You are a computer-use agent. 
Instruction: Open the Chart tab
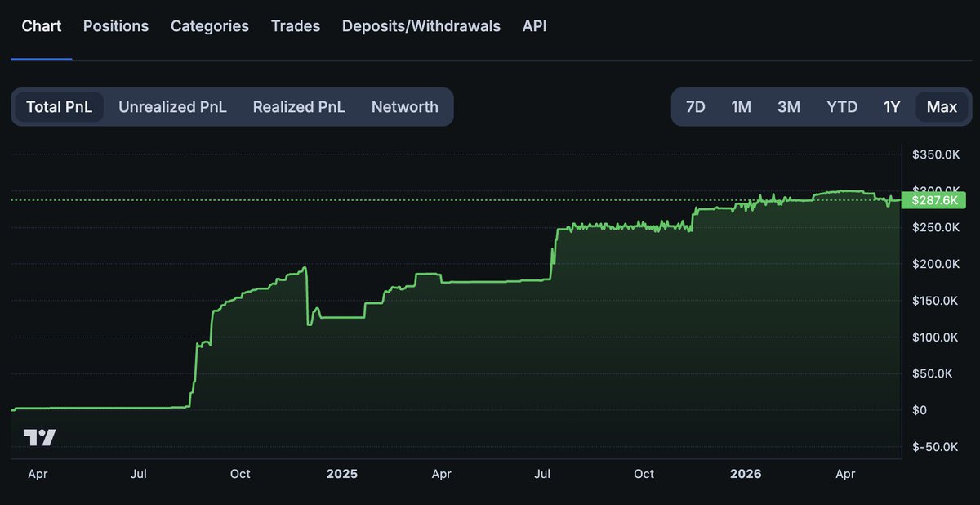tap(41, 26)
